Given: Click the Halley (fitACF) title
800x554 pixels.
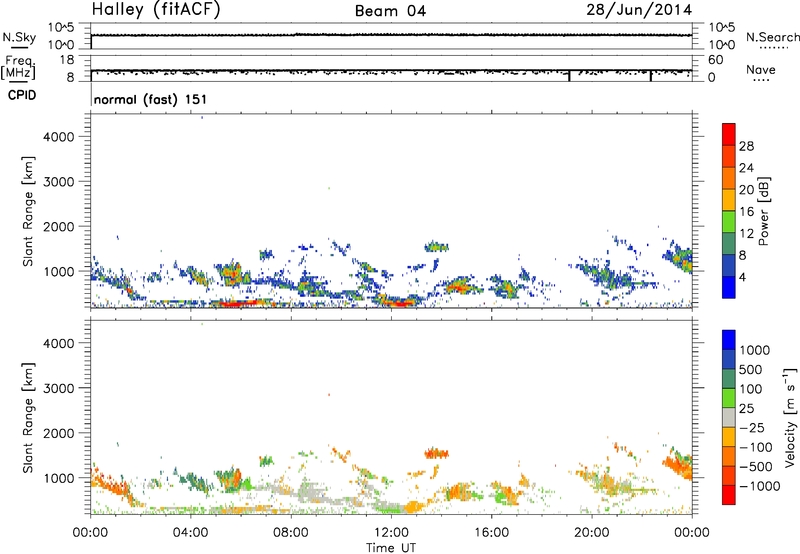Looking at the screenshot, I should click(156, 10).
